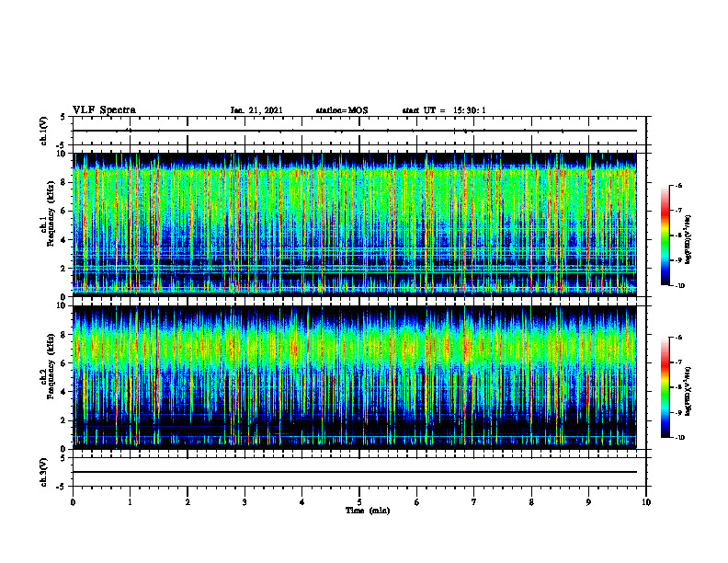Viewport: 728px width, 563px height.
Task: Click the "6" kHz tick on ch.1 frequency axis
Action: click(64, 212)
